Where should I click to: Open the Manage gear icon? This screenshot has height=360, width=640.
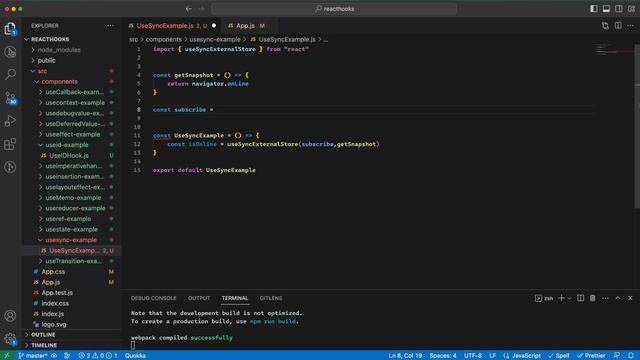coord(10,339)
